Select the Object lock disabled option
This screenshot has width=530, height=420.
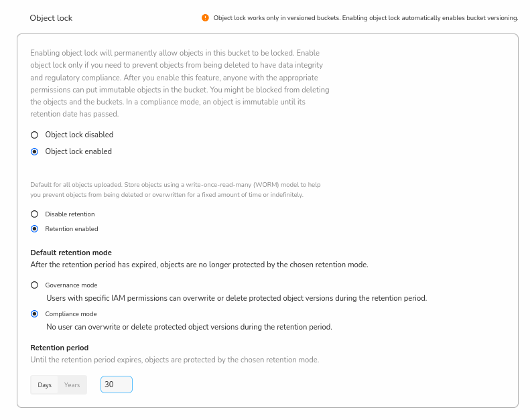[35, 135]
